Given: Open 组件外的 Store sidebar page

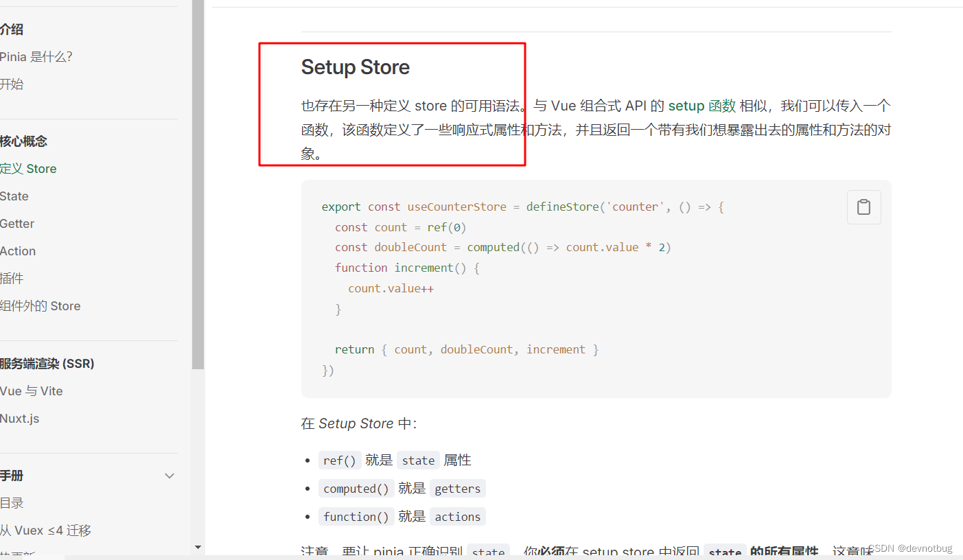Looking at the screenshot, I should pos(40,306).
